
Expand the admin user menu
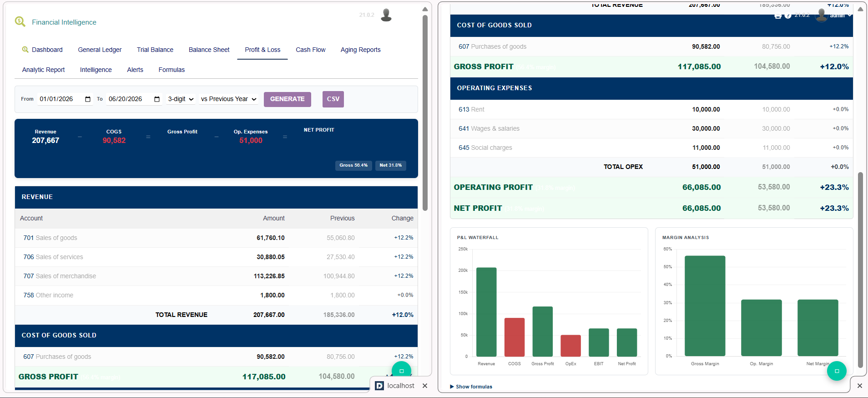841,15
